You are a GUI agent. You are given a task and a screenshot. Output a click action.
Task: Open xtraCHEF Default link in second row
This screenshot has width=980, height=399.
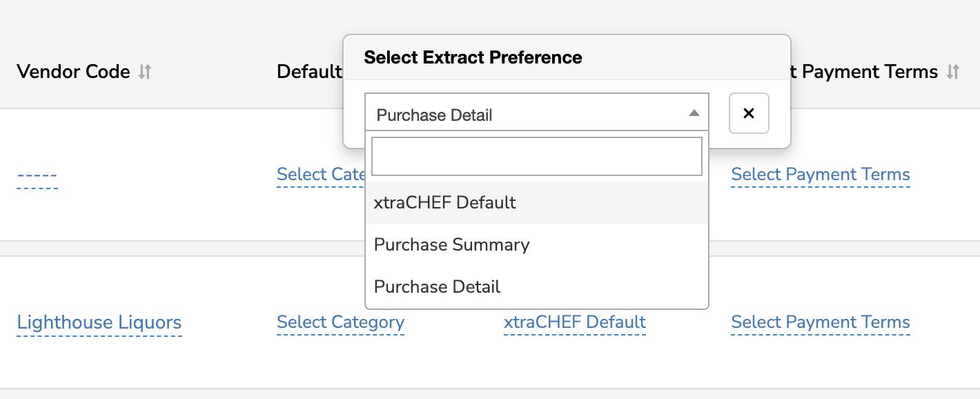[x=575, y=322]
